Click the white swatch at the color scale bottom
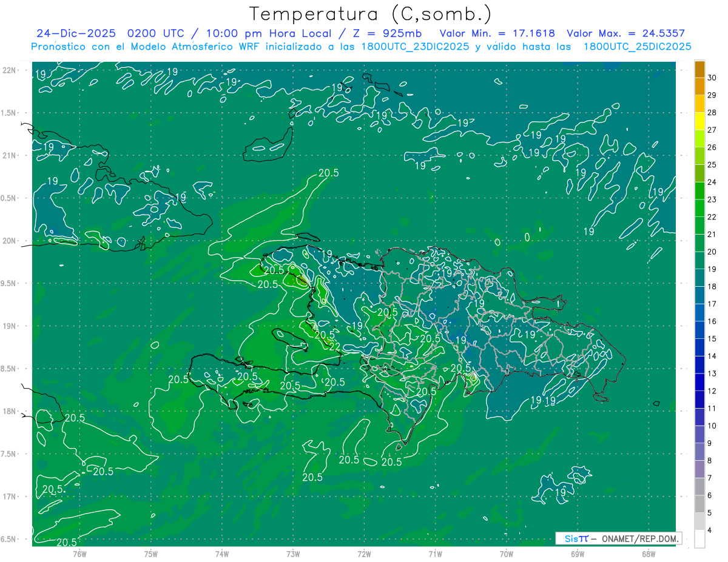The width and height of the screenshot is (728, 562). (699, 538)
